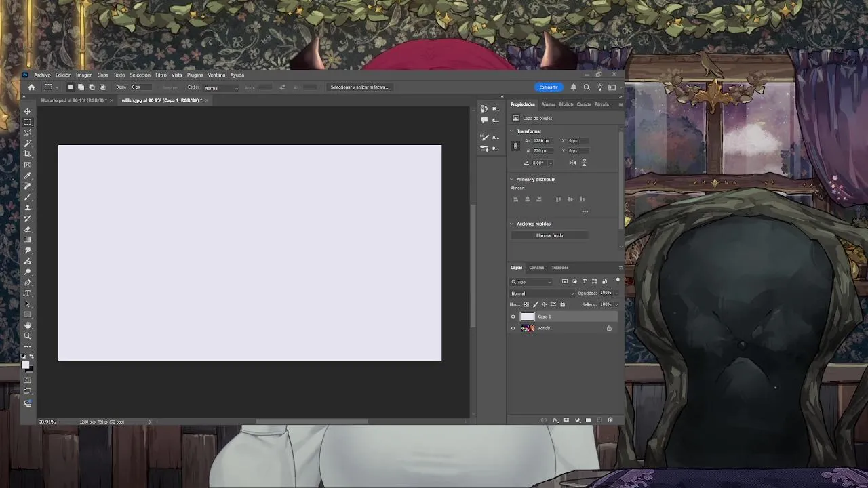Switch to Horario.psd document tab

[x=73, y=100]
